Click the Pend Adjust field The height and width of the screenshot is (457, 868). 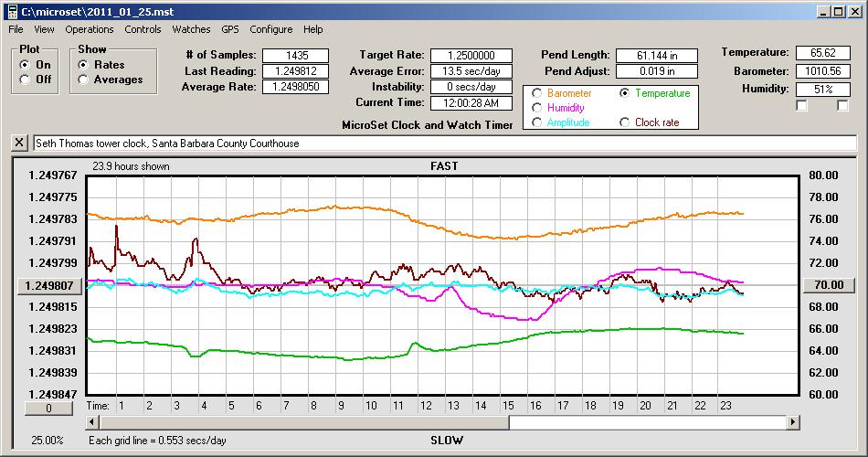click(657, 71)
